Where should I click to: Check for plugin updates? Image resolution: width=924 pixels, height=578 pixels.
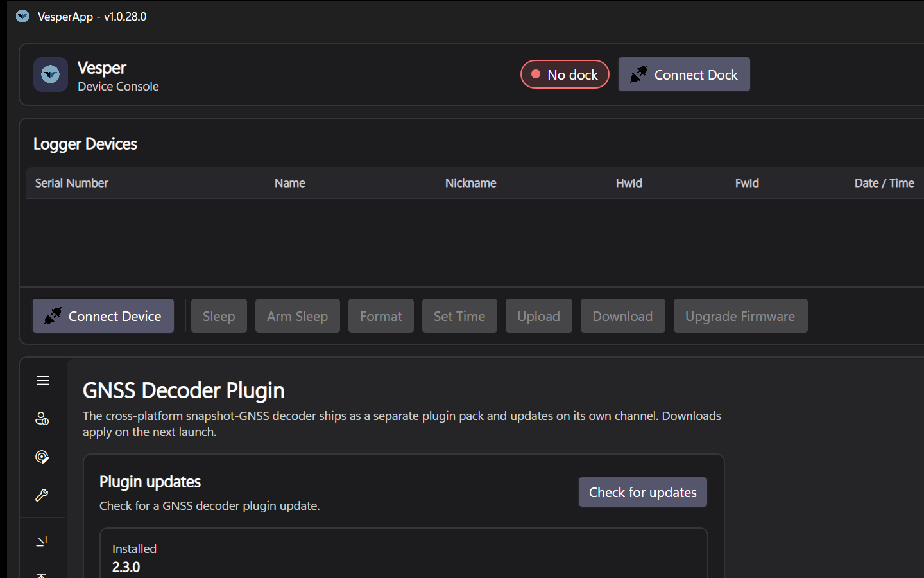pyautogui.click(x=643, y=492)
